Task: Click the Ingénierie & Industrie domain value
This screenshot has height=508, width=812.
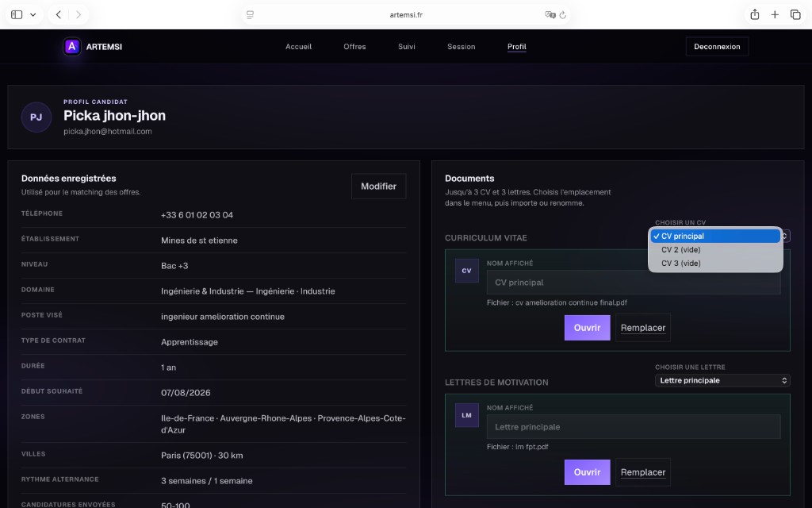Action: (248, 291)
